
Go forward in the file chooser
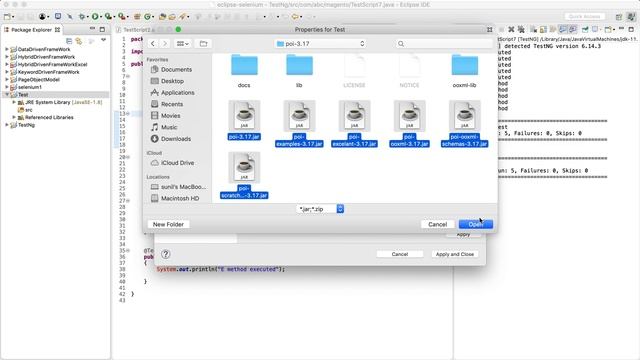coord(165,44)
